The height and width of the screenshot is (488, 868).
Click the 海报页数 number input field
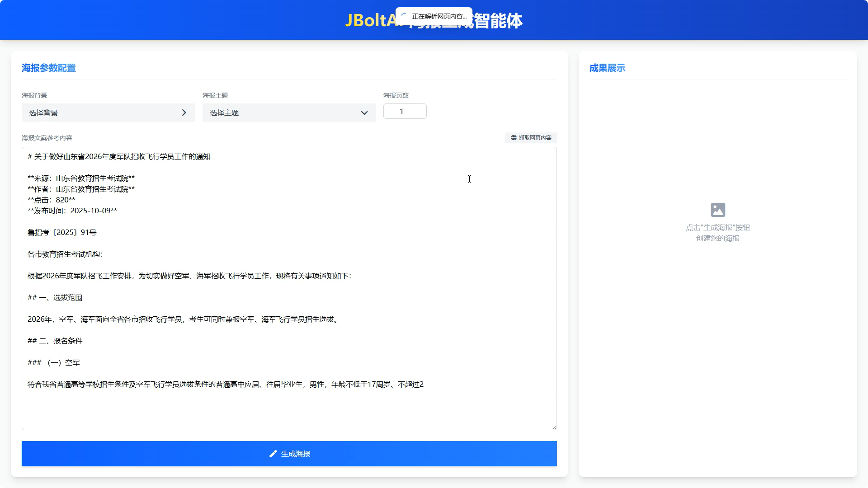click(405, 111)
